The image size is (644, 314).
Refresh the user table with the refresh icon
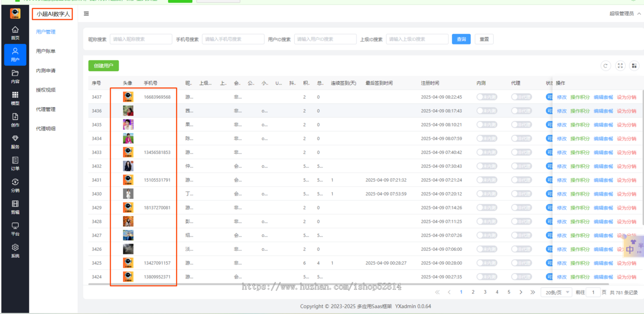606,65
